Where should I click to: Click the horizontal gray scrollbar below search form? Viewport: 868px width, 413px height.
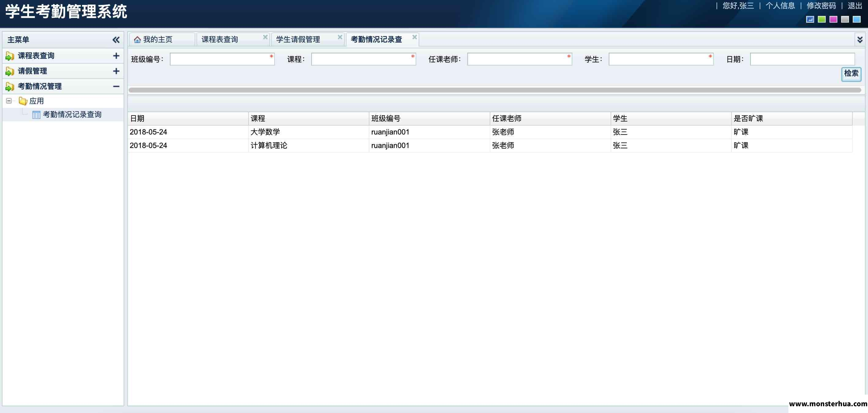coord(495,90)
